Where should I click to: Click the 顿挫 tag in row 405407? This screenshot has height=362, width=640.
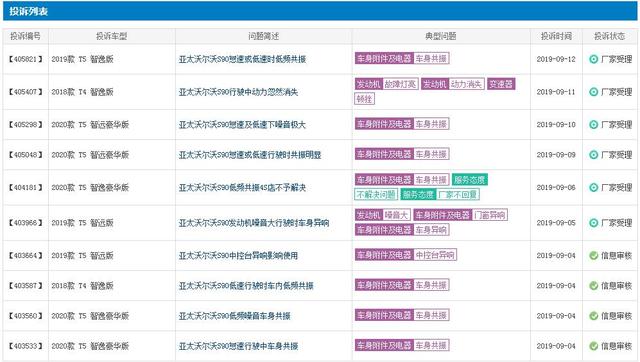point(364,99)
